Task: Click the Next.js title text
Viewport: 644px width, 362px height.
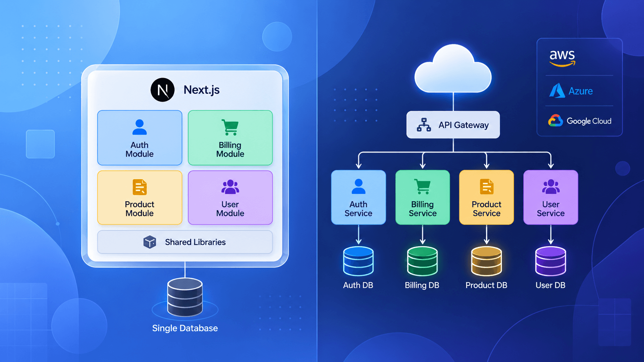Action: coord(201,90)
